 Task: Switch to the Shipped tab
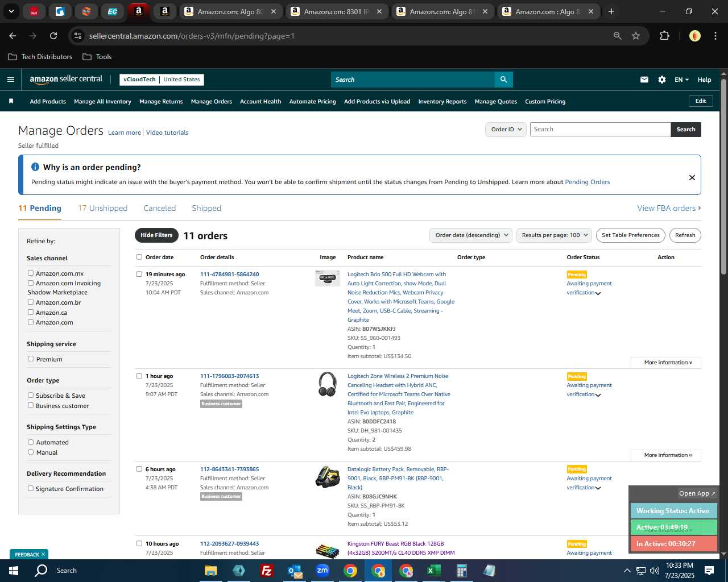click(x=206, y=208)
